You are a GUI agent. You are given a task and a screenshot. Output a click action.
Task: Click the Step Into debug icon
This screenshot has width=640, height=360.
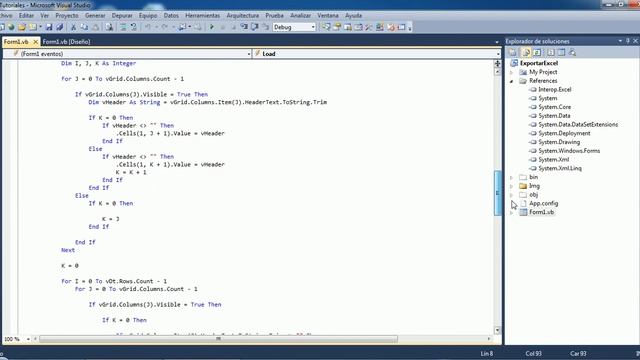[x=243, y=27]
